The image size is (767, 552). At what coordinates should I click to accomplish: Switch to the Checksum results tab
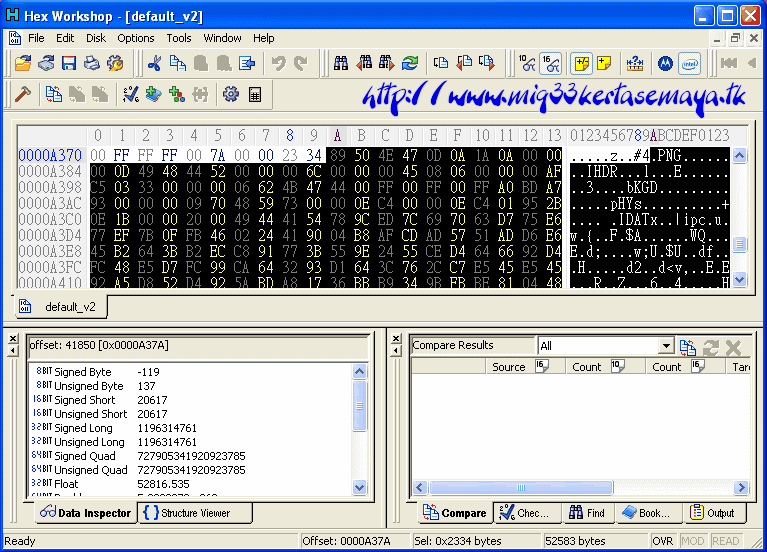click(x=527, y=513)
